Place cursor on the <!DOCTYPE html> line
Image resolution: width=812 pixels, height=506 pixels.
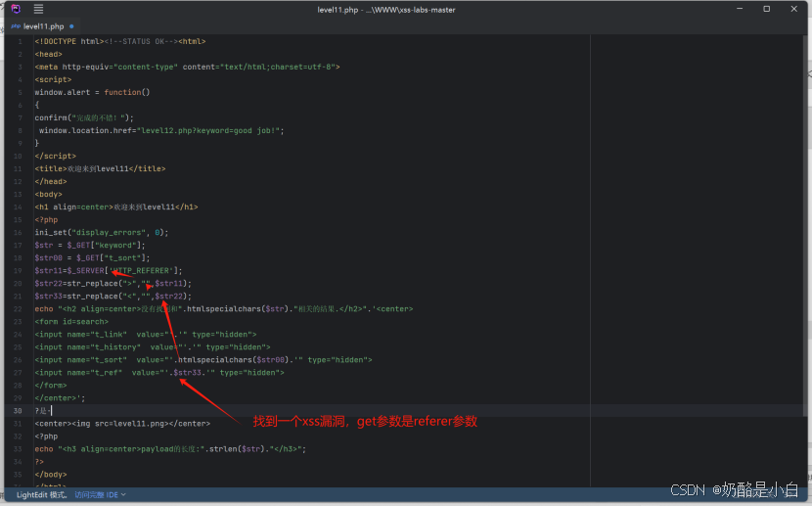(x=120, y=41)
